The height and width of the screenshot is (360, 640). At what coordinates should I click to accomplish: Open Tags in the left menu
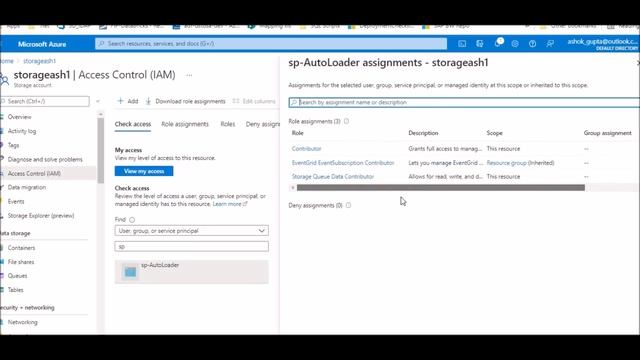coord(13,145)
